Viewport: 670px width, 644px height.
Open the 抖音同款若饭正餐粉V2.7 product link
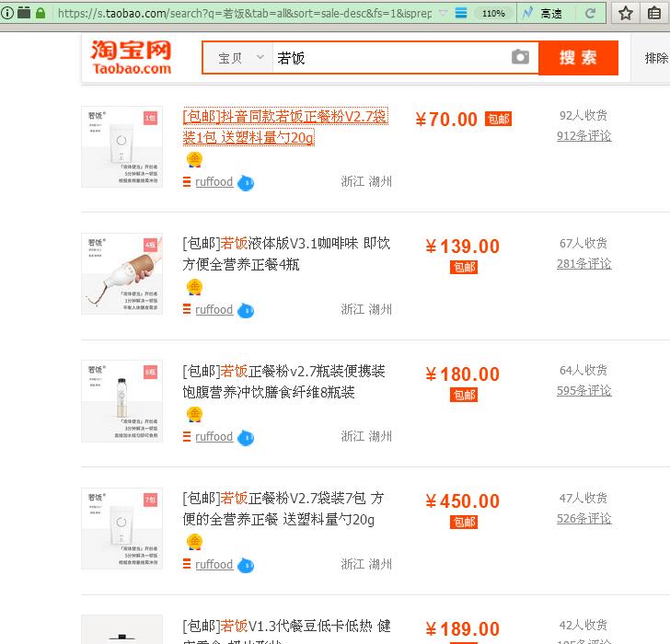[285, 127]
